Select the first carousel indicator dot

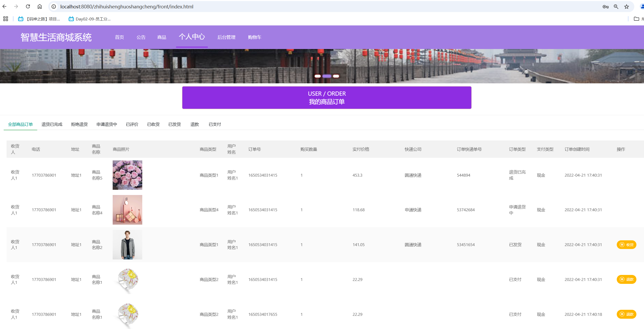(x=318, y=76)
